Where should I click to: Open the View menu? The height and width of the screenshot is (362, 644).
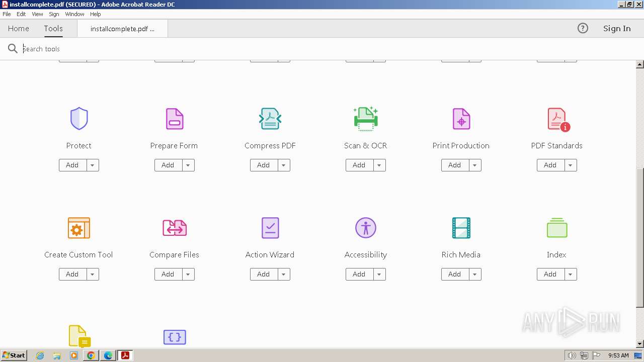pyautogui.click(x=37, y=14)
